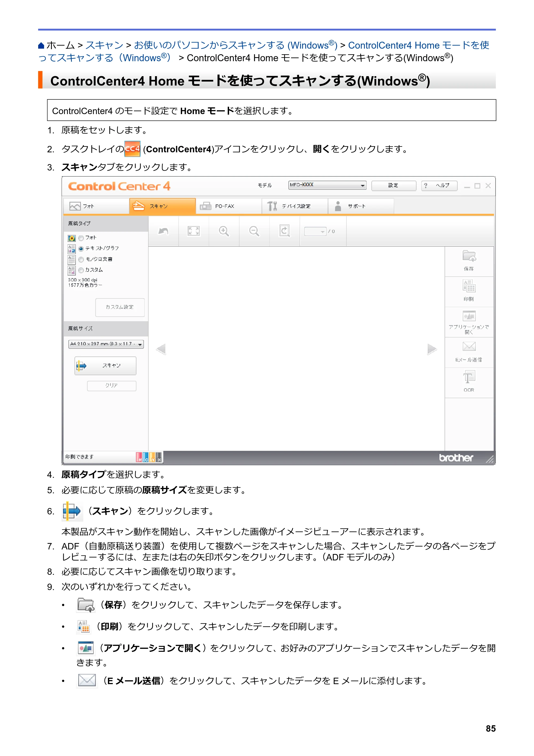This screenshot has height=756, width=534.
Task: Click the 設定 button in the title bar
Action: coord(394,186)
